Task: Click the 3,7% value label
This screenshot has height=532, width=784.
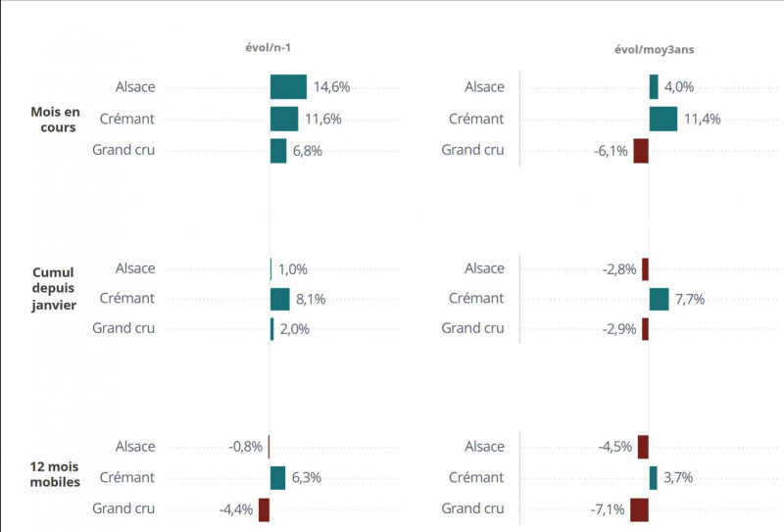Action: [x=678, y=478]
